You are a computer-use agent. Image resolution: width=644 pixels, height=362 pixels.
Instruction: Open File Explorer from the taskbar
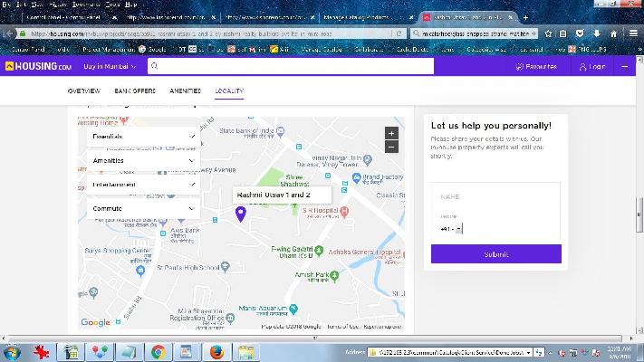[x=245, y=352]
